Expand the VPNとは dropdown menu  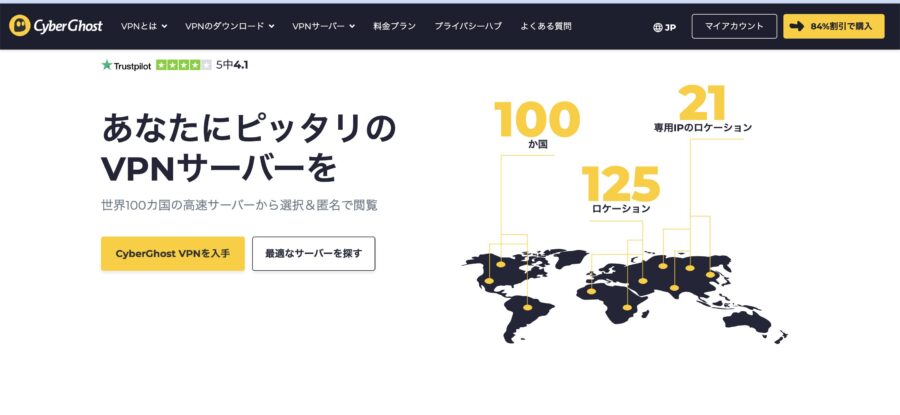[145, 26]
